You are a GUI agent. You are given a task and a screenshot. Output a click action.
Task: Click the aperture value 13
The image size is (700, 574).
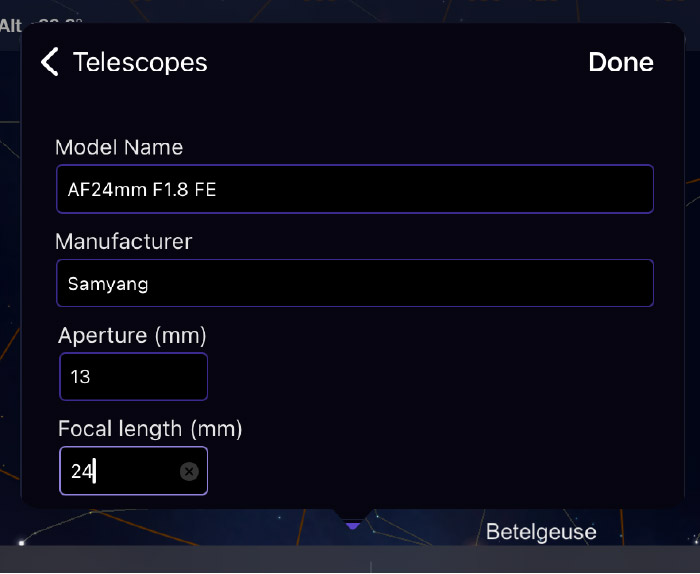point(80,377)
